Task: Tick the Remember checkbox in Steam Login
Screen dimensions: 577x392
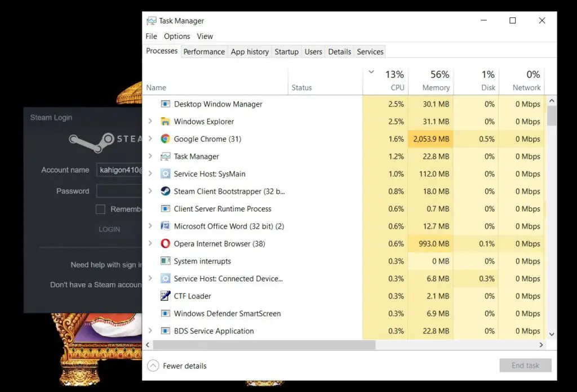Action: (100, 210)
